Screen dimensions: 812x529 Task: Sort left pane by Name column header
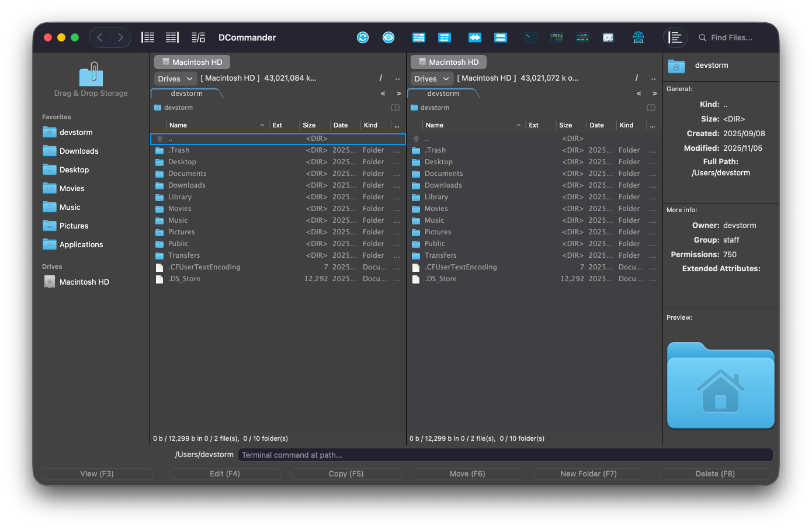pyautogui.click(x=178, y=125)
